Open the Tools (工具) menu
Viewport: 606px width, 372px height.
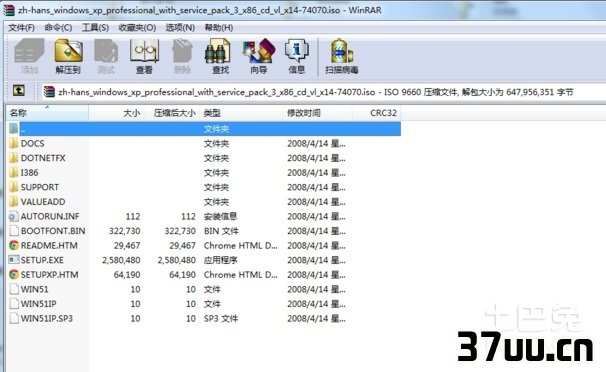(x=95, y=27)
